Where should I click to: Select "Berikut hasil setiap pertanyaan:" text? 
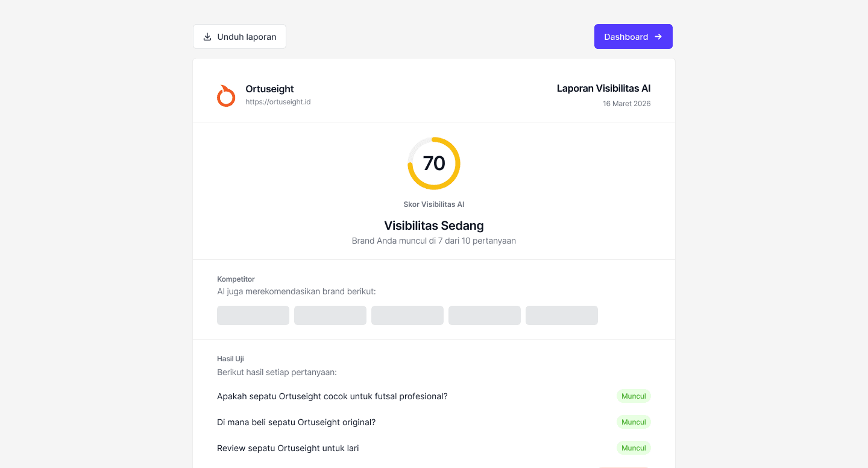277,372
